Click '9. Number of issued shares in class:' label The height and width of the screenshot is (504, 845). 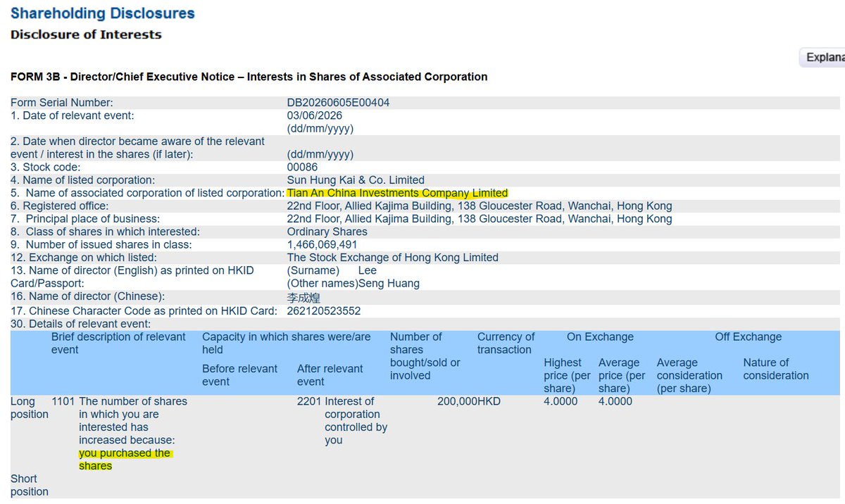point(101,245)
